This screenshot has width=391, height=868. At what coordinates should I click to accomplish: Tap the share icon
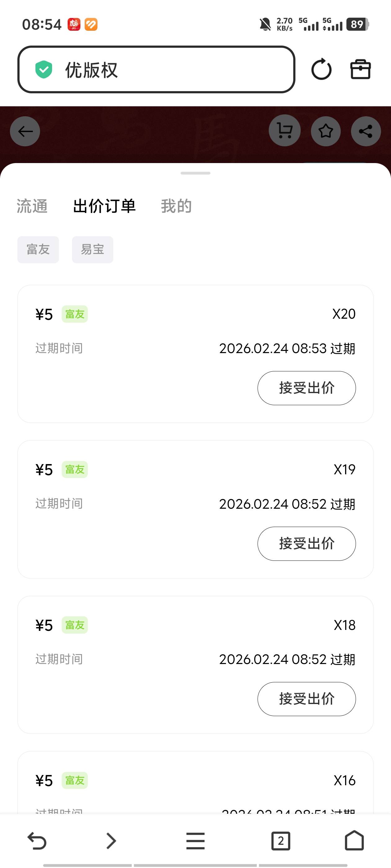click(366, 131)
